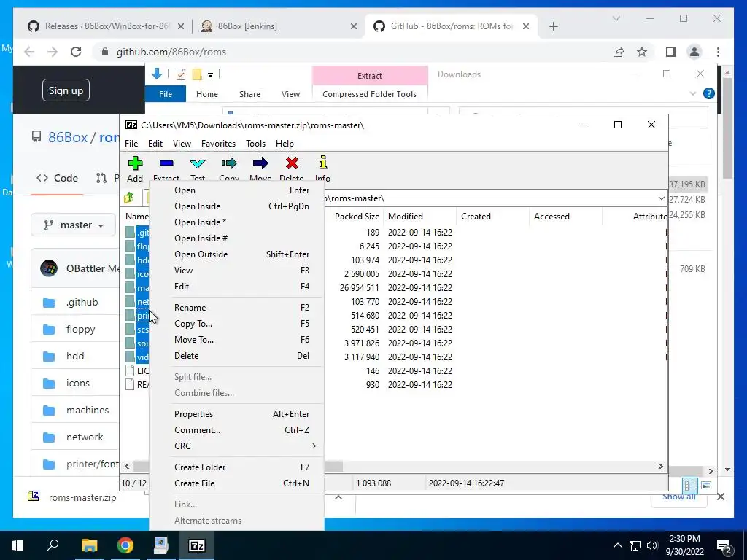Click Show all downloads
This screenshot has height=560, width=747.
click(678, 497)
